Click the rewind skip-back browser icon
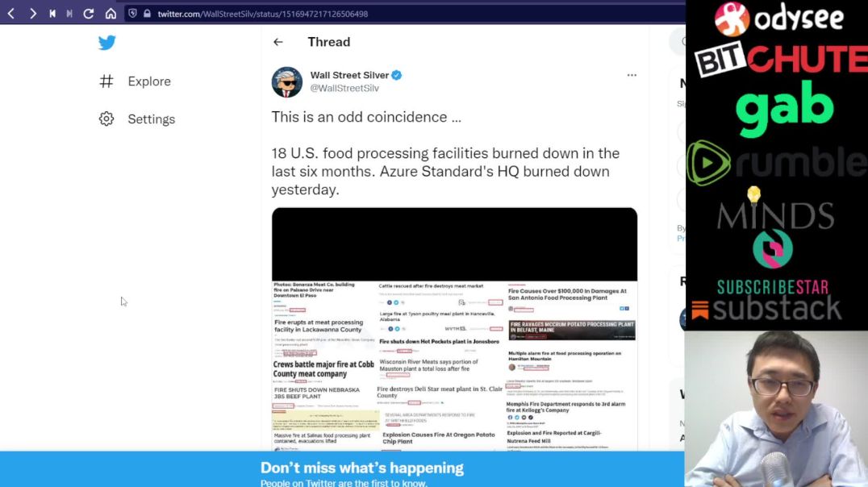868x487 pixels. (x=52, y=13)
